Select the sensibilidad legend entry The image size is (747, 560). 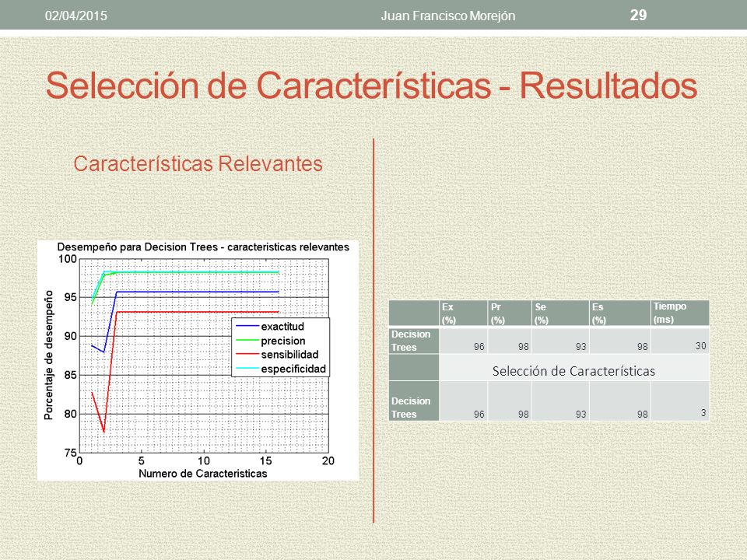(x=277, y=355)
